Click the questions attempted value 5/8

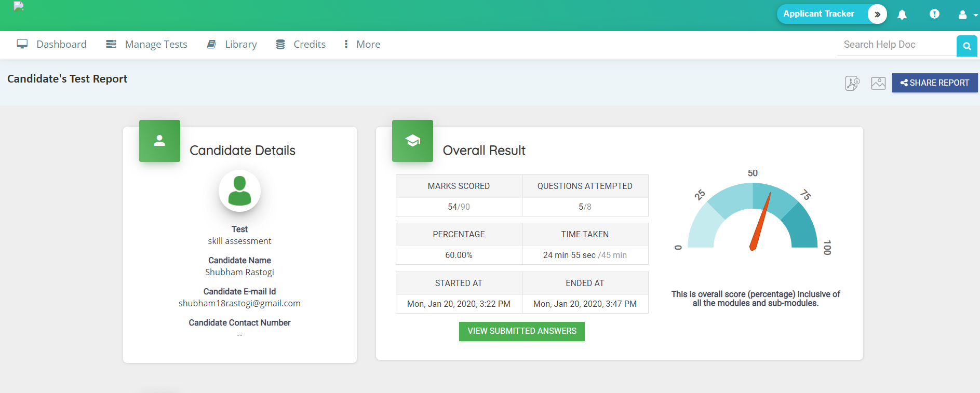coord(585,207)
